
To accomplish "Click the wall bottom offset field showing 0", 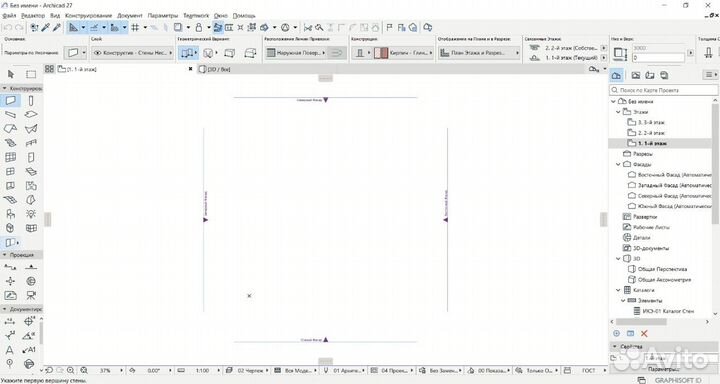I will coord(658,58).
